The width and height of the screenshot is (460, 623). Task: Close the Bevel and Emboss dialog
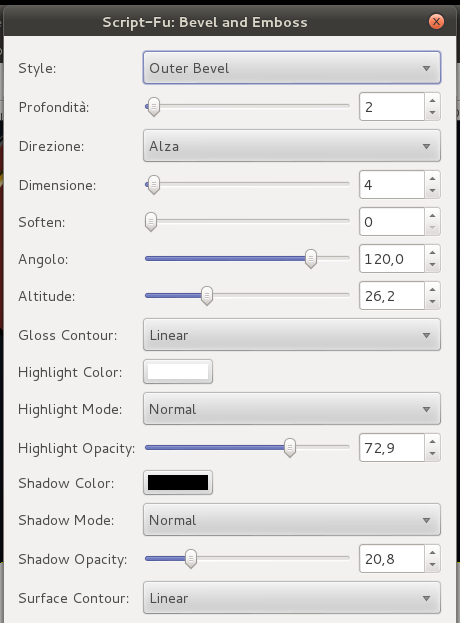(436, 21)
